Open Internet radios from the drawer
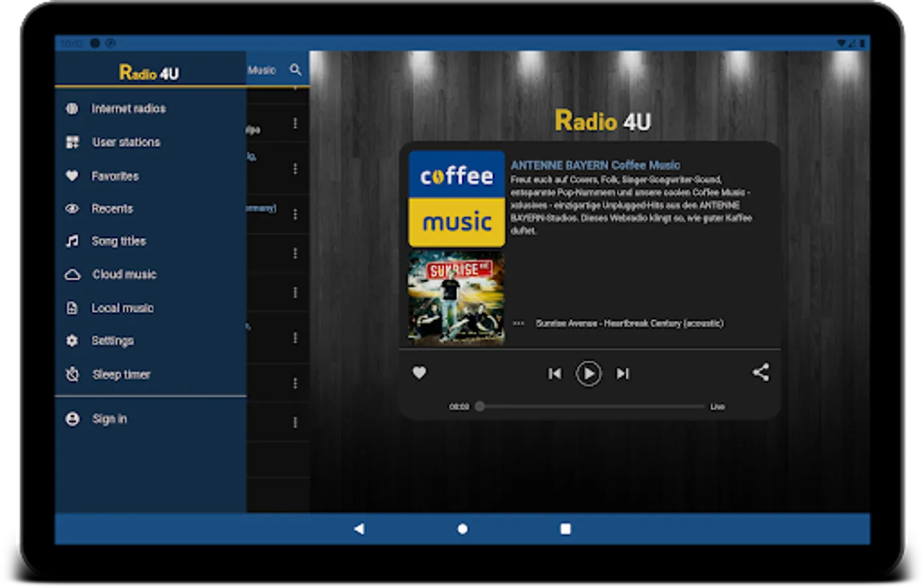Screen dimensions: 923x588 tap(150, 108)
